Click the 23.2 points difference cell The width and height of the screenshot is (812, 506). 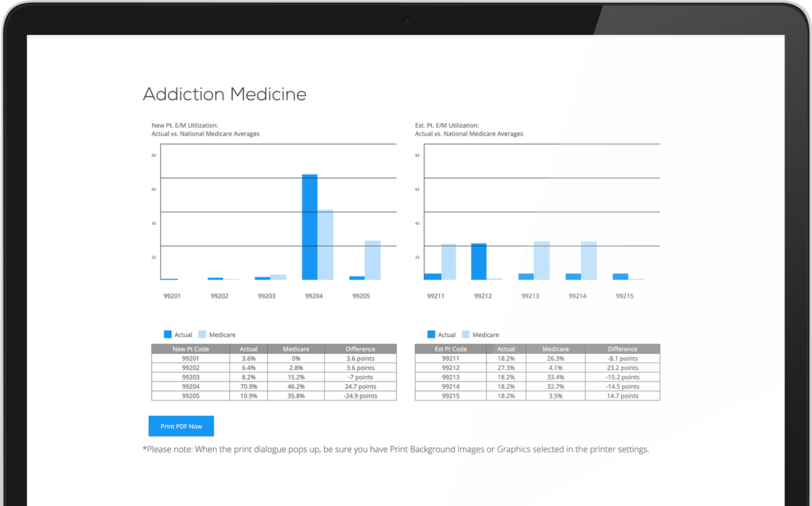click(622, 367)
